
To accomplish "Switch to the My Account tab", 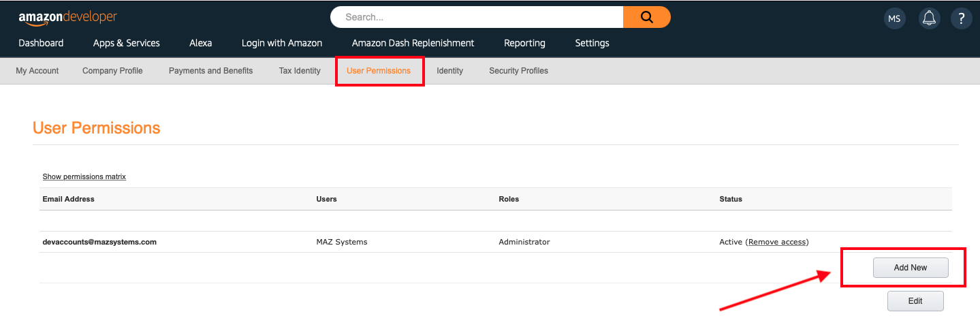I will [37, 71].
